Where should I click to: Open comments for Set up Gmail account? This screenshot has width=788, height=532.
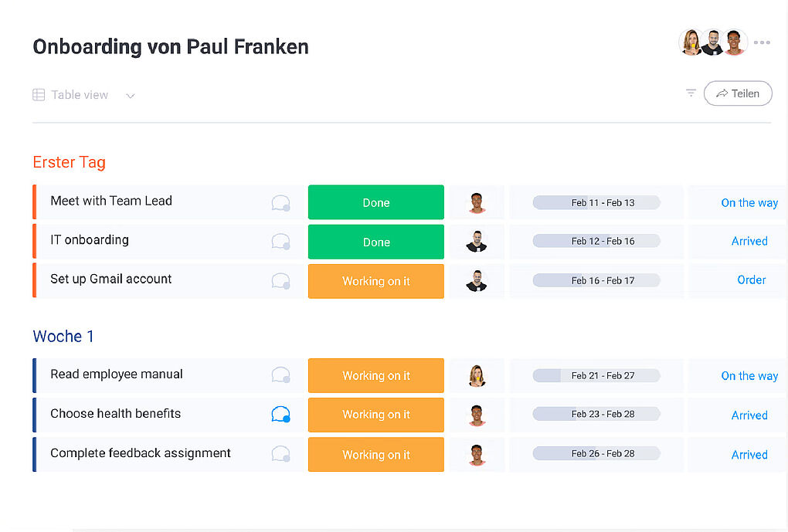tap(280, 281)
